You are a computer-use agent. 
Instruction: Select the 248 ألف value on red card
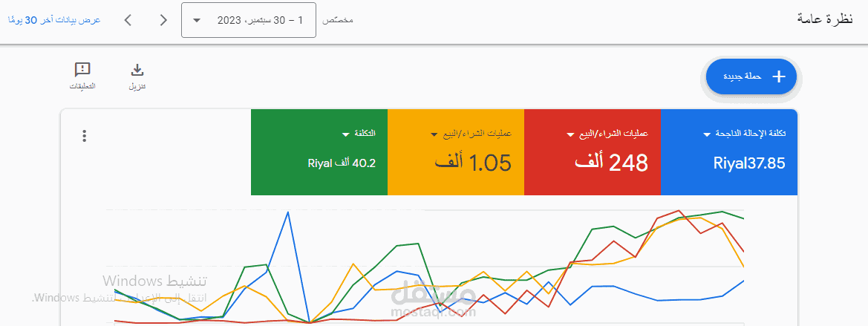pos(610,163)
